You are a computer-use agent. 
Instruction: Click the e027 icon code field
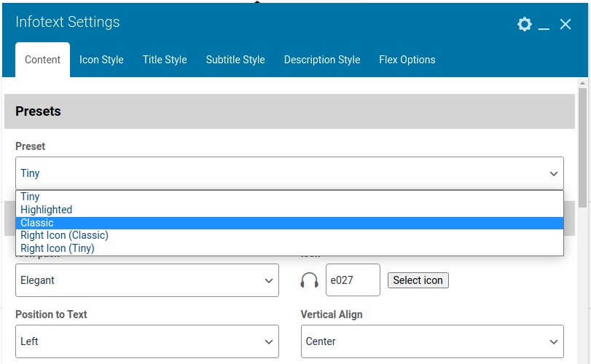tap(353, 280)
